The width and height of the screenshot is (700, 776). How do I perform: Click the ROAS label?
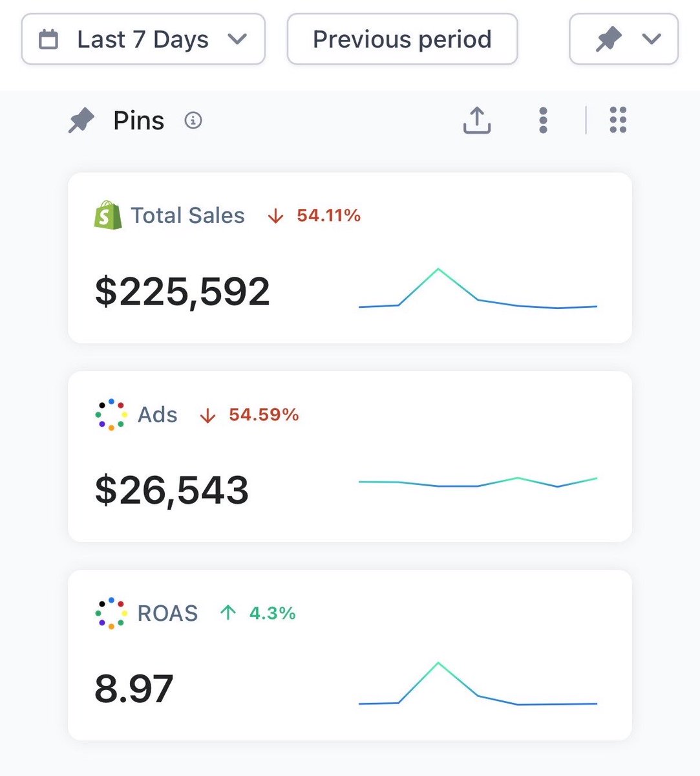click(168, 613)
